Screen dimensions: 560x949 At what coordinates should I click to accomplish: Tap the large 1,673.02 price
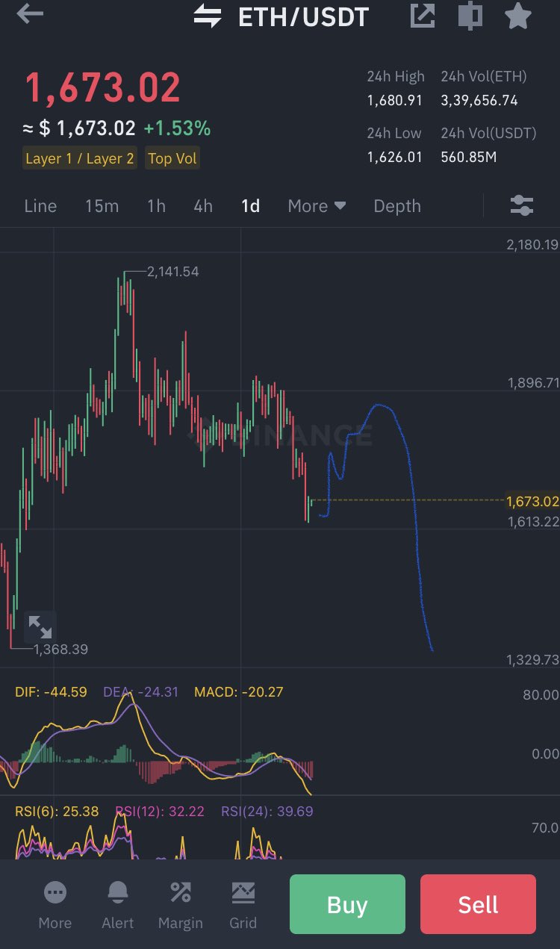point(103,87)
